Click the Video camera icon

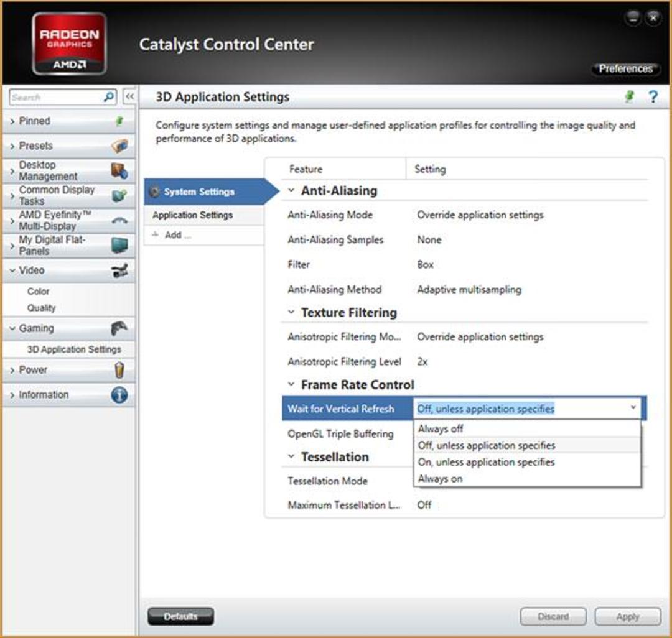[119, 270]
